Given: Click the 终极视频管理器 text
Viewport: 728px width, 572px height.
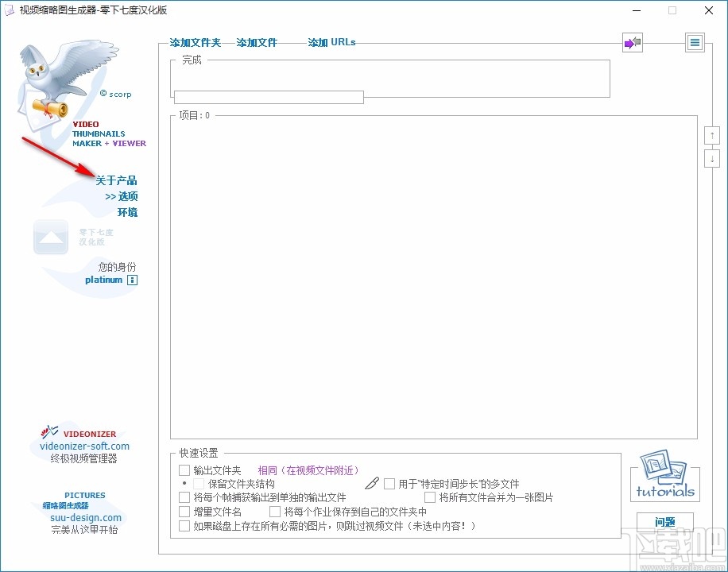Looking at the screenshot, I should click(83, 458).
